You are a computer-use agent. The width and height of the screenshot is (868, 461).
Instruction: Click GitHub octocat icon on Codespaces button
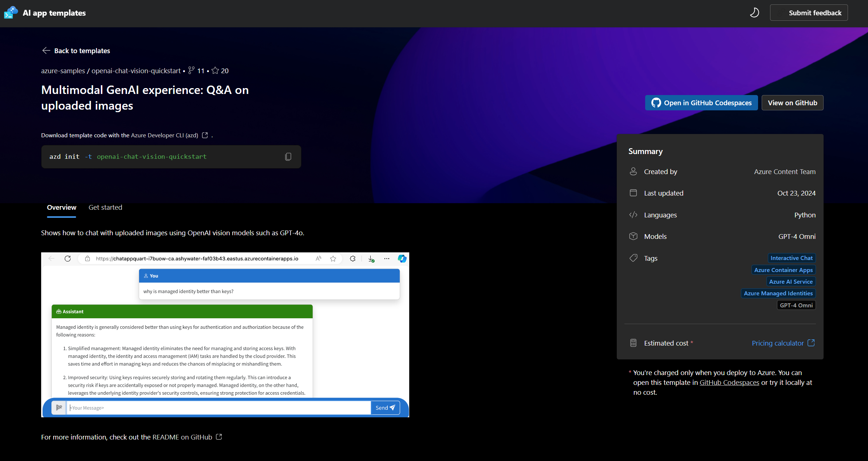(x=656, y=103)
